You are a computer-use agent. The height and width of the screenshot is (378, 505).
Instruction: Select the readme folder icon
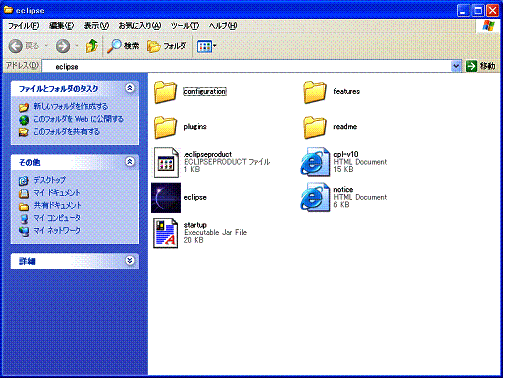point(315,127)
